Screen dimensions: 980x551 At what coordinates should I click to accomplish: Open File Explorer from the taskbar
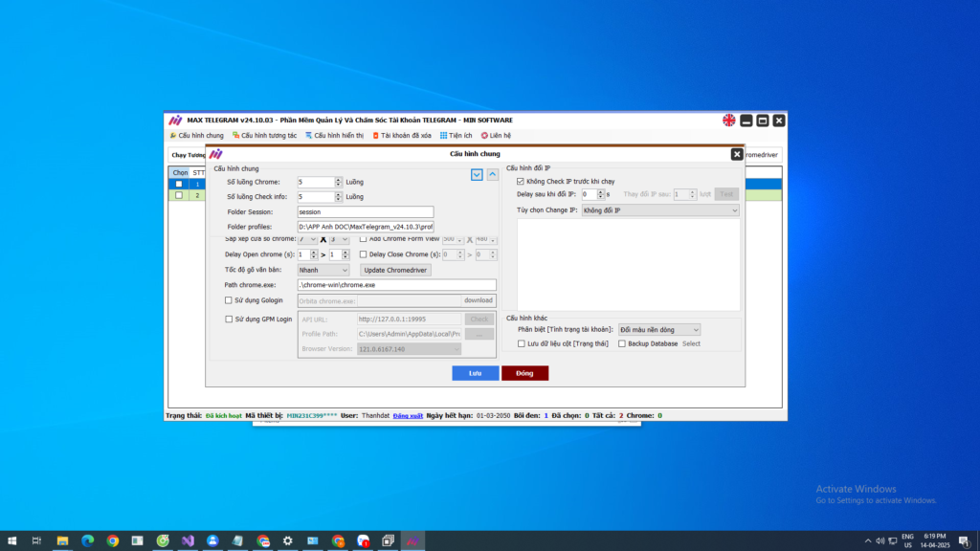(x=62, y=540)
